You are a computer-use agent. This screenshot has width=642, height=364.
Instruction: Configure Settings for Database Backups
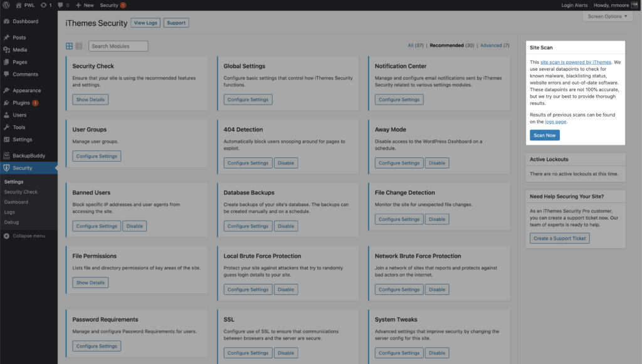pos(248,226)
